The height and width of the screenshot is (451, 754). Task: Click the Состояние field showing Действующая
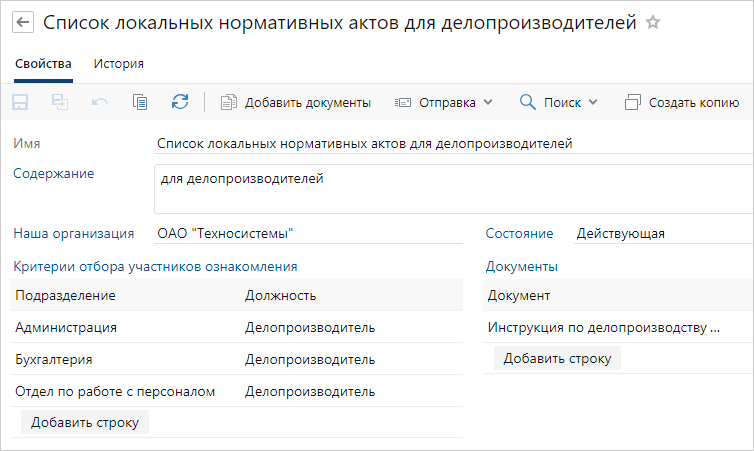point(664,234)
